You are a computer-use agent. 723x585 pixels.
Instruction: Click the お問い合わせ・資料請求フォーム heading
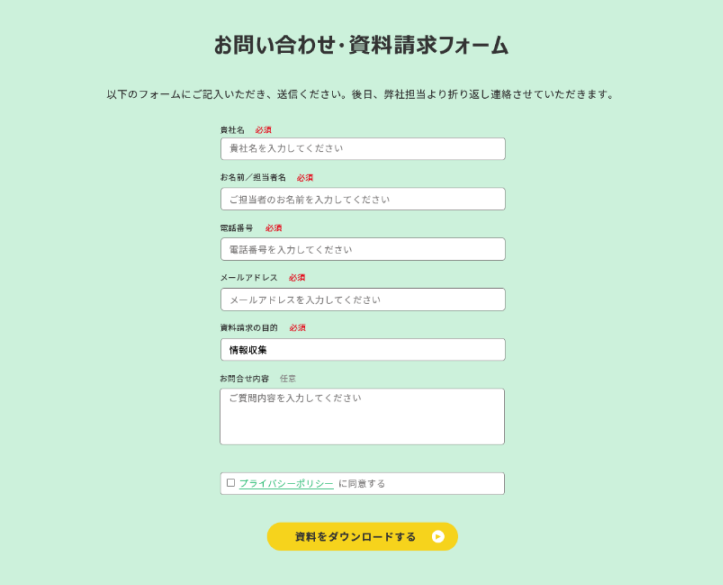(x=361, y=46)
